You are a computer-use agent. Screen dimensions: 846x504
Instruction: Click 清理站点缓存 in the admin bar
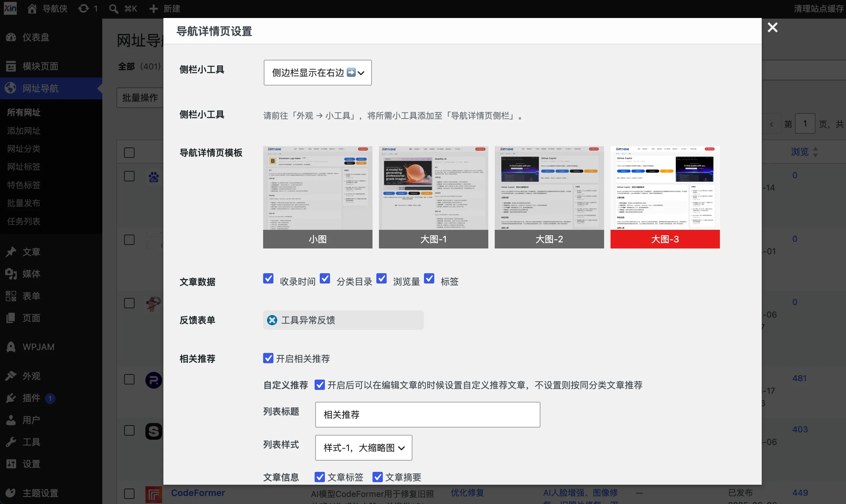[x=818, y=9]
